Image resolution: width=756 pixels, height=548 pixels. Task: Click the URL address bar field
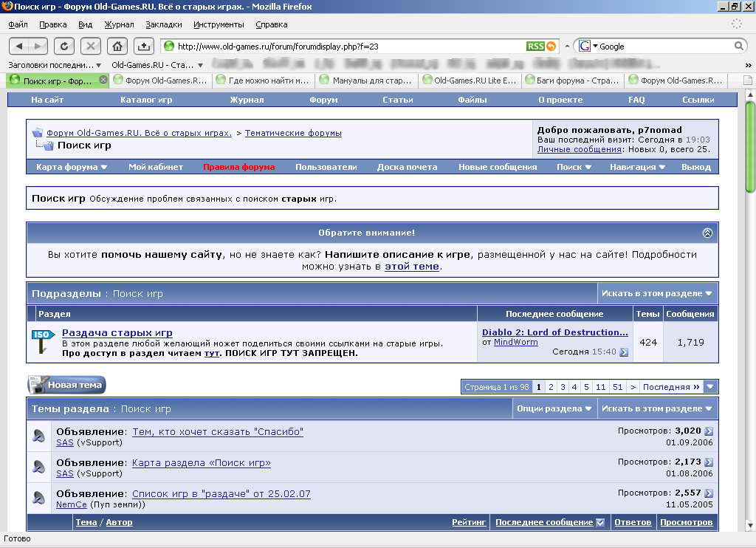[x=349, y=47]
